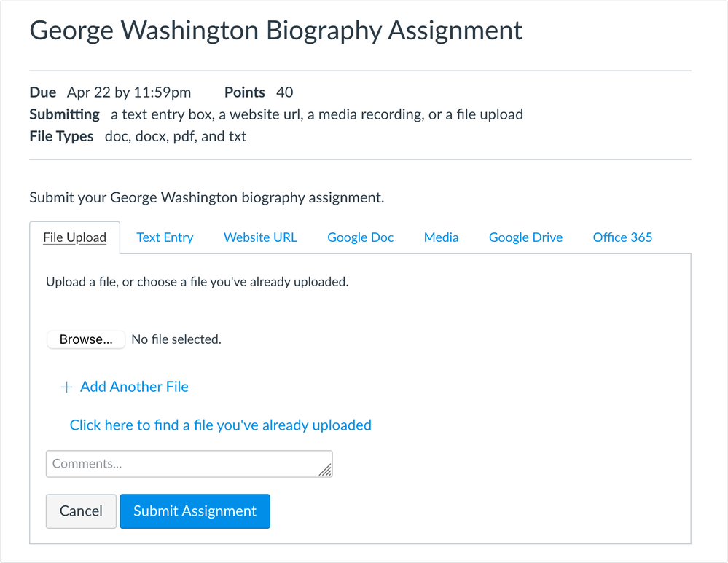Switch to the File Upload tab
The width and height of the screenshot is (728, 563).
coord(74,237)
